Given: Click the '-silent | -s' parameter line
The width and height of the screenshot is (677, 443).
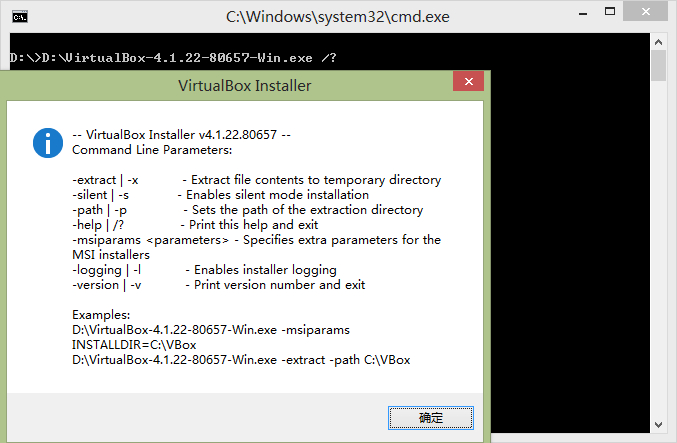Looking at the screenshot, I should 220,195.
